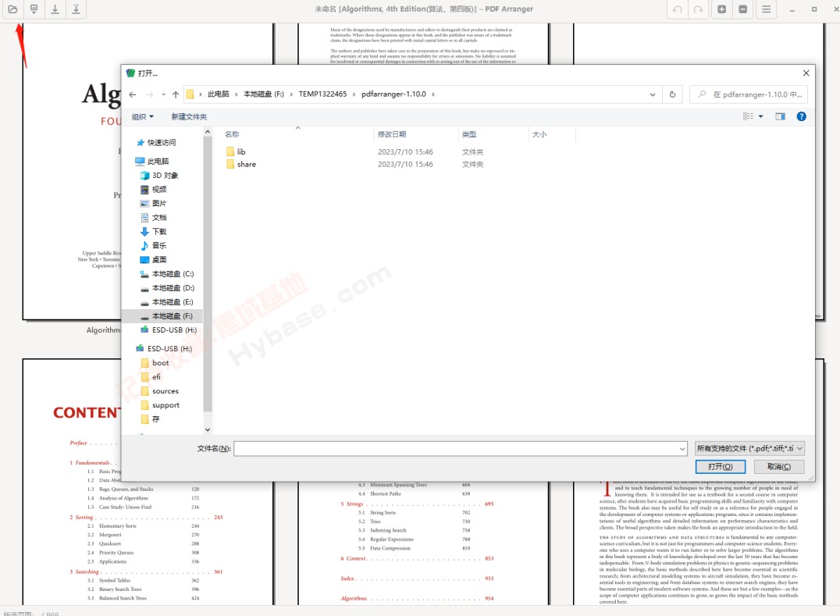The image size is (840, 616).
Task: Select 视频 folder in the sidebar
Action: tap(153, 190)
